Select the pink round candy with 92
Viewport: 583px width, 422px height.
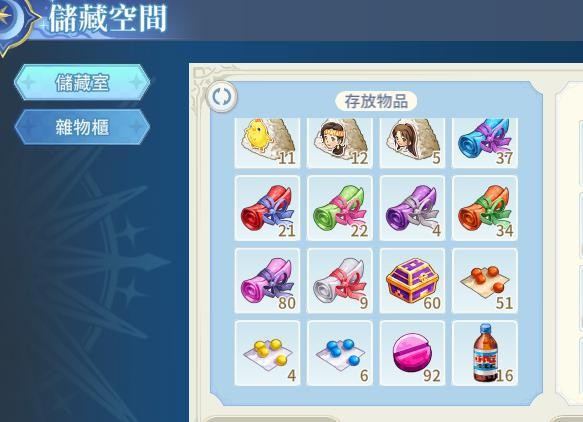pos(412,353)
